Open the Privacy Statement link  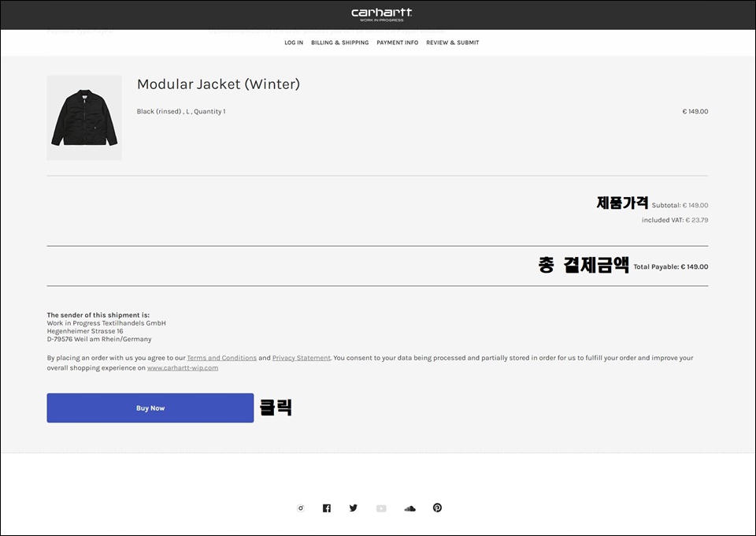(x=302, y=358)
